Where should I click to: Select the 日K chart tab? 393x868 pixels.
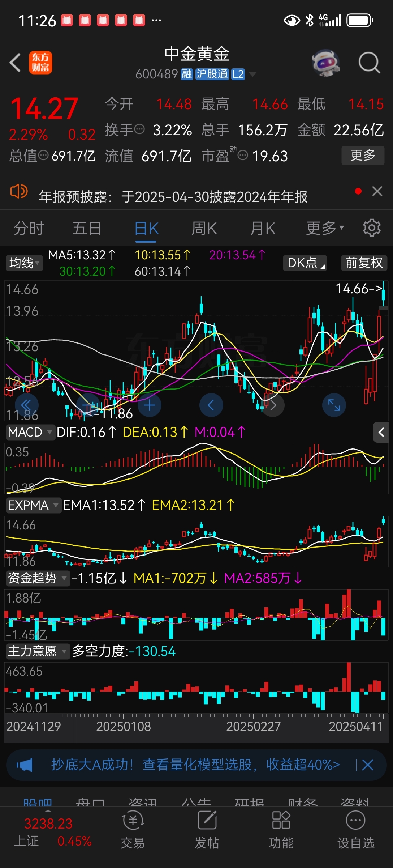click(146, 229)
